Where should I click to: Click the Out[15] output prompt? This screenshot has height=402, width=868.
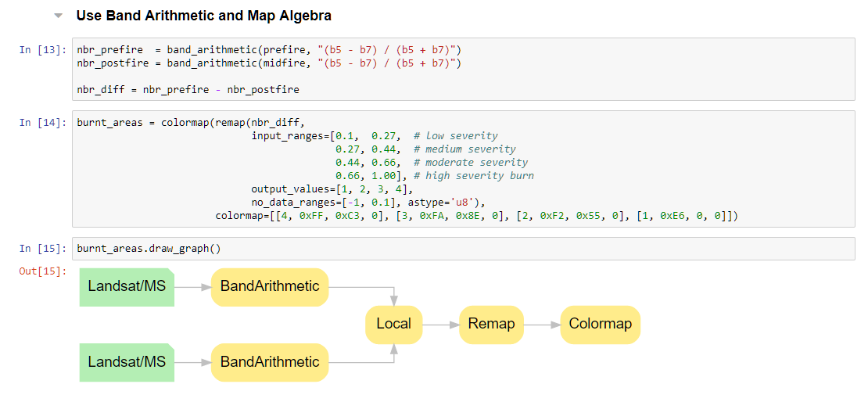coord(41,271)
